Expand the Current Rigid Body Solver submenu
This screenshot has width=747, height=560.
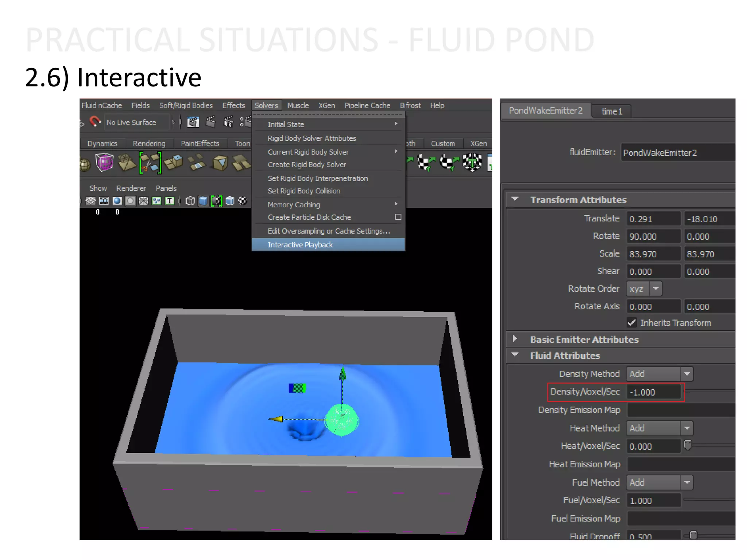point(328,152)
